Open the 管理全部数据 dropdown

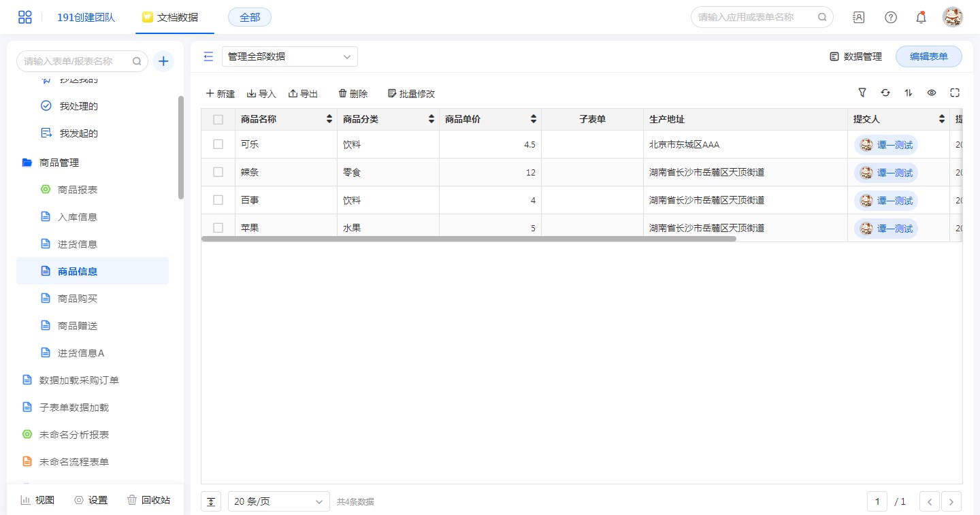[289, 56]
